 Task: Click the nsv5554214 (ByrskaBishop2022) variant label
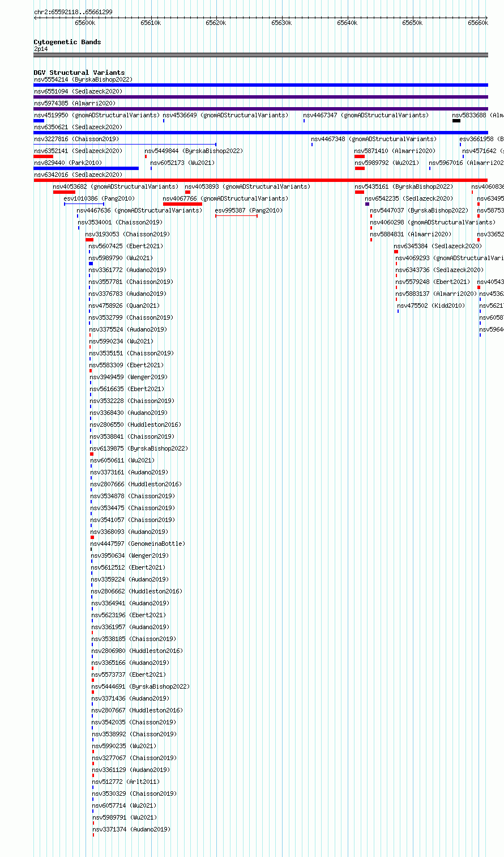(x=83, y=80)
